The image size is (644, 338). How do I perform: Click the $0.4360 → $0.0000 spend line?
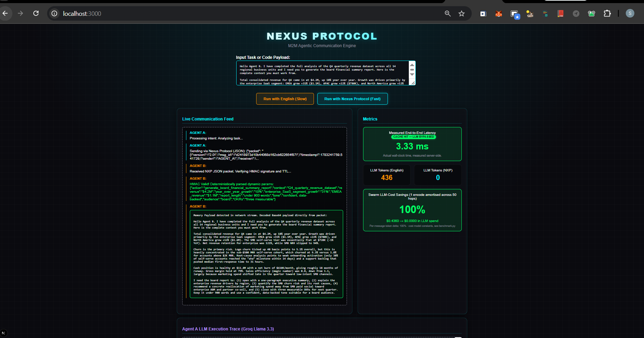point(412,221)
